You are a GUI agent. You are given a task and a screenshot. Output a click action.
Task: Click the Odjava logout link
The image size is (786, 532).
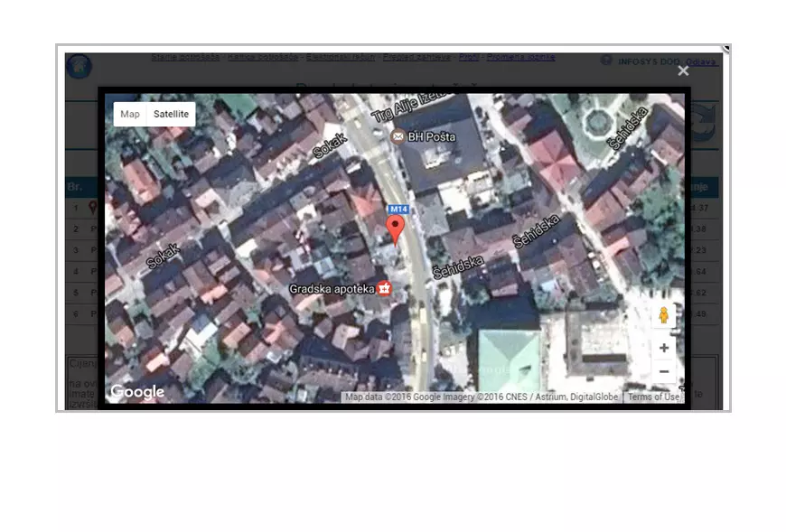click(x=701, y=61)
